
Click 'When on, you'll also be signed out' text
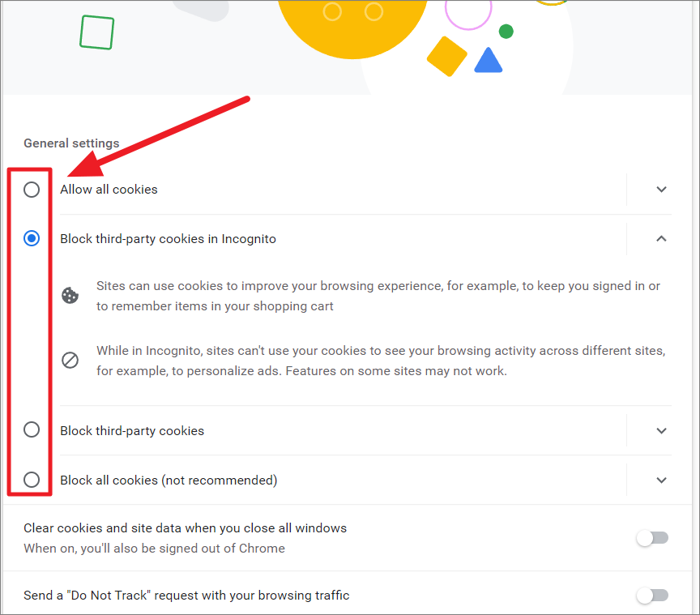tap(154, 549)
